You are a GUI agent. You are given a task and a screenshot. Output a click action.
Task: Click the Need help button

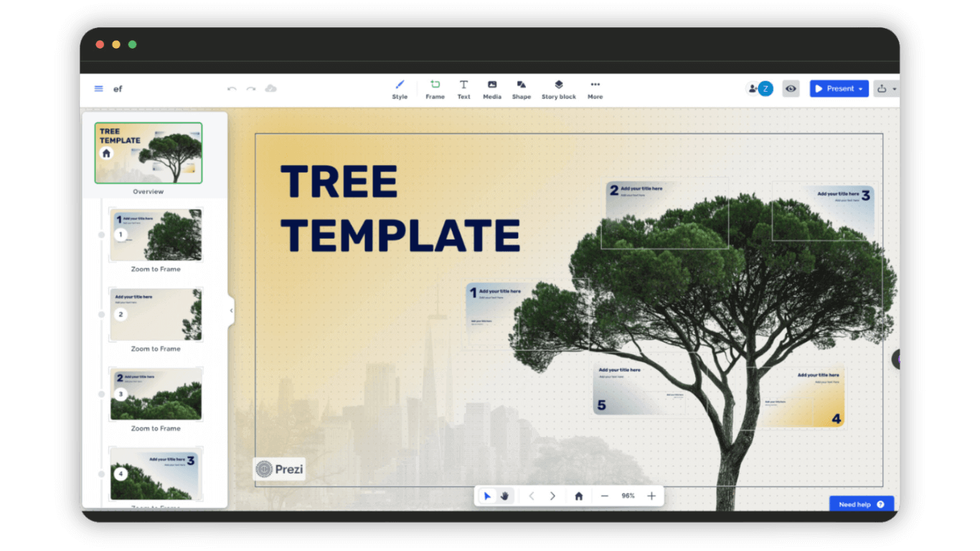coord(860,504)
